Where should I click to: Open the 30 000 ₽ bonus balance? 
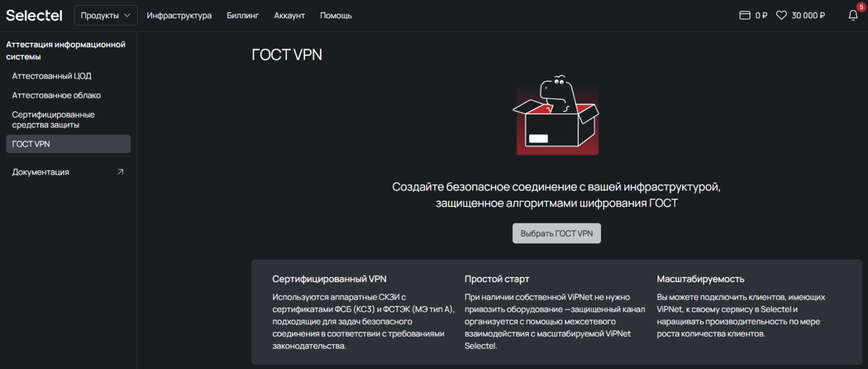tap(808, 15)
